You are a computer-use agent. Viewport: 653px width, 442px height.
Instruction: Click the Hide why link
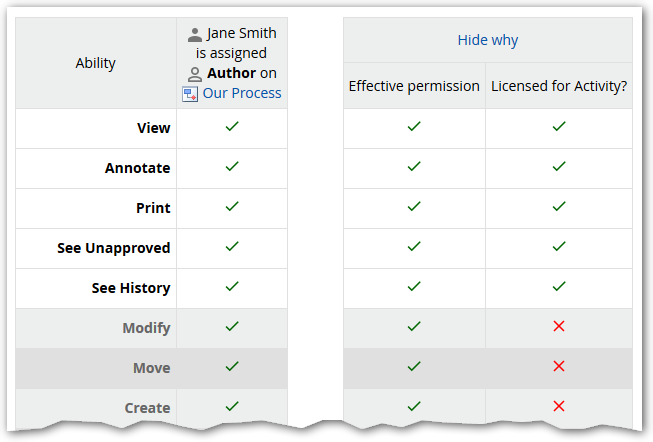[487, 40]
